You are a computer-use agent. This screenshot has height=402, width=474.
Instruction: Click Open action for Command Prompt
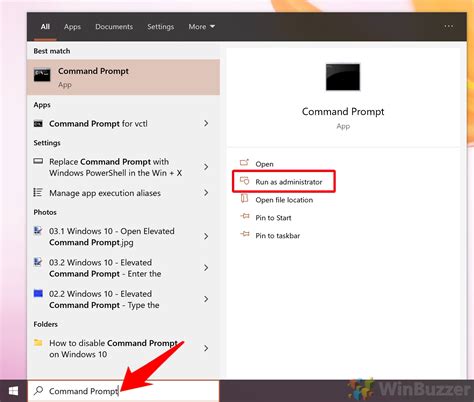coord(264,164)
